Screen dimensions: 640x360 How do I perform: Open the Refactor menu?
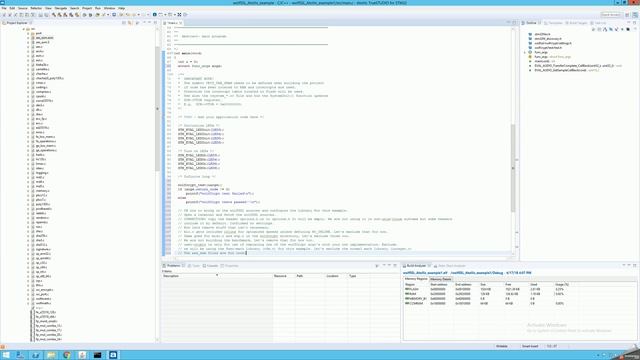coord(36,8)
